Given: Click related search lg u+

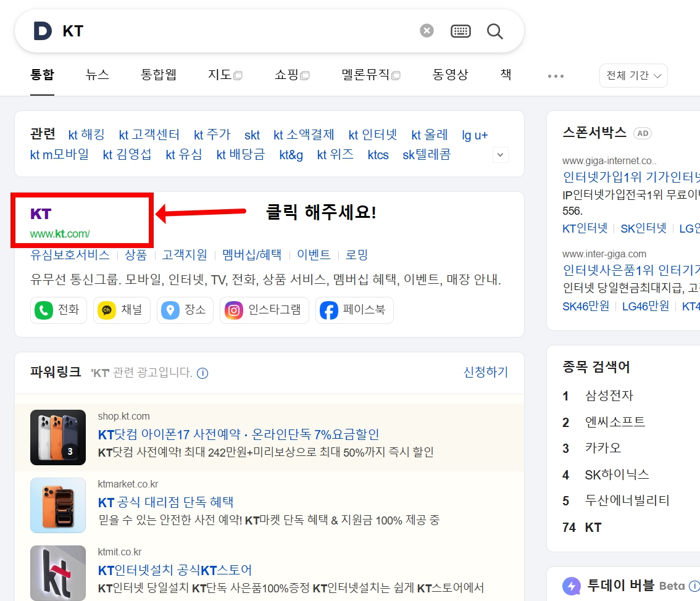Looking at the screenshot, I should pyautogui.click(x=475, y=135).
